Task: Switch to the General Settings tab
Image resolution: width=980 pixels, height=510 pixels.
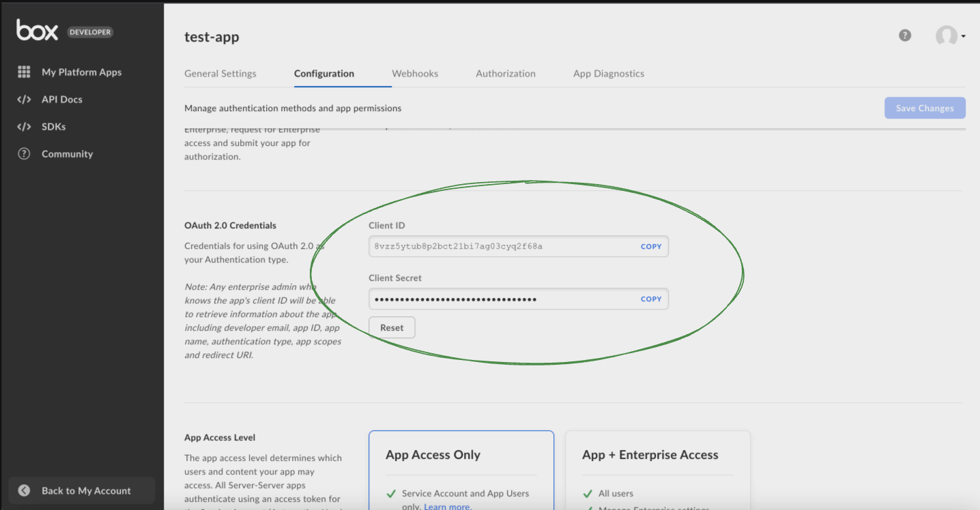Action: click(x=220, y=74)
